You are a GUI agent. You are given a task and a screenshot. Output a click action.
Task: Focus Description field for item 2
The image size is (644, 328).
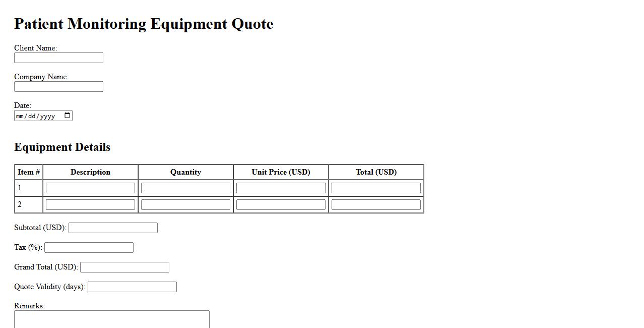[90, 205]
